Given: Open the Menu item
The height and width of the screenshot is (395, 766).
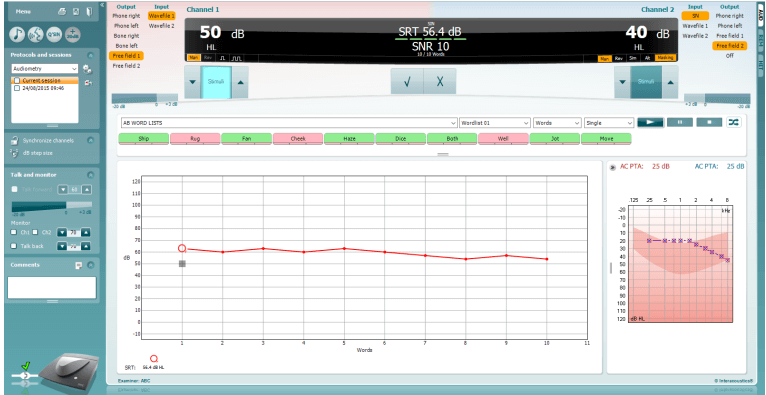Looking at the screenshot, I should click(24, 11).
